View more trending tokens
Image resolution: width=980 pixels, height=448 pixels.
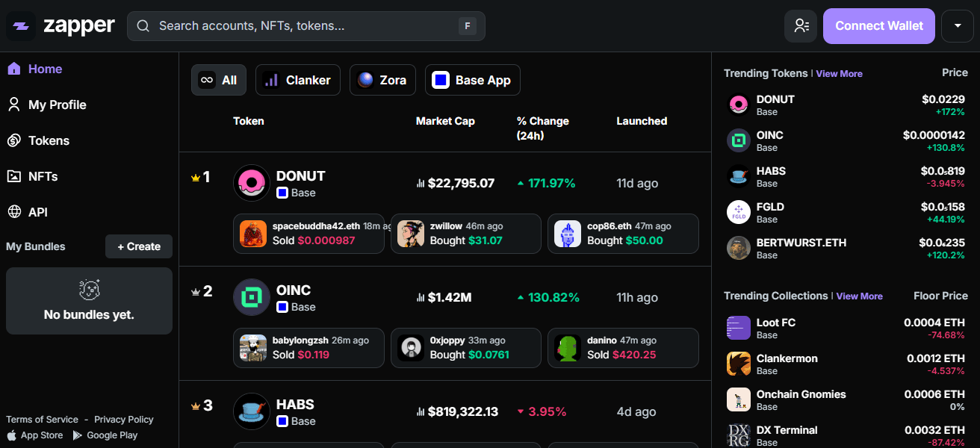coord(839,74)
